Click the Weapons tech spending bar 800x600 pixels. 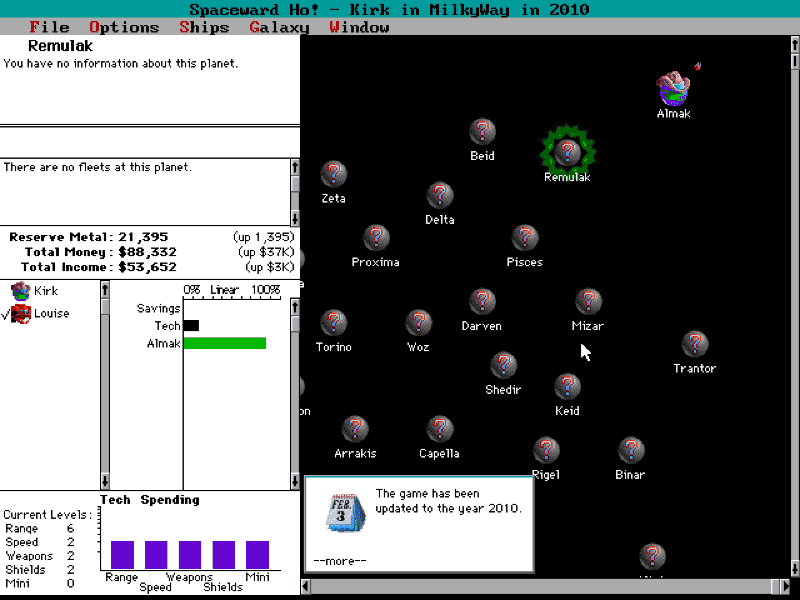190,555
